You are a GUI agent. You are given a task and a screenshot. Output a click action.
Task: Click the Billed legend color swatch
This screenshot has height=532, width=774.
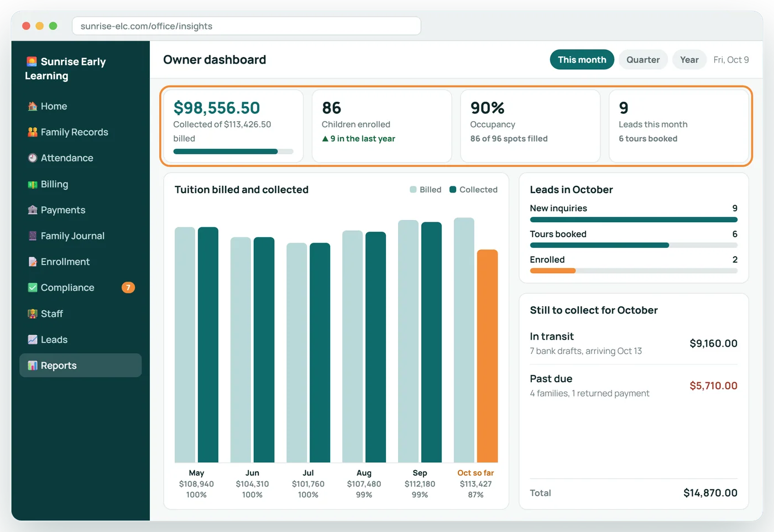(x=413, y=190)
